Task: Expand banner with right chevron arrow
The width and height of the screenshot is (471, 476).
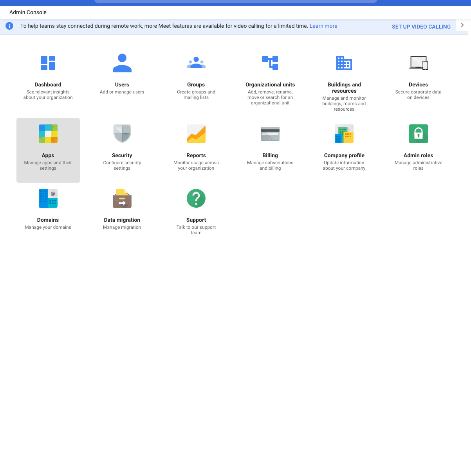Action: coord(462,25)
